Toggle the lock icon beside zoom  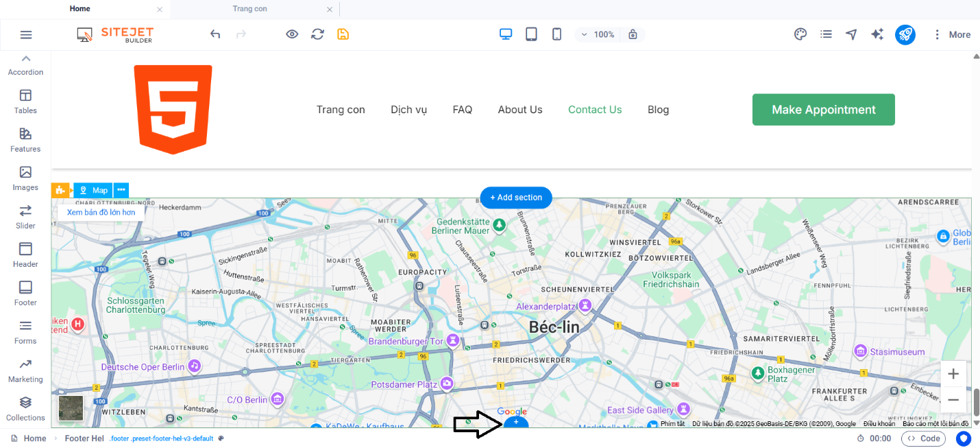633,34
